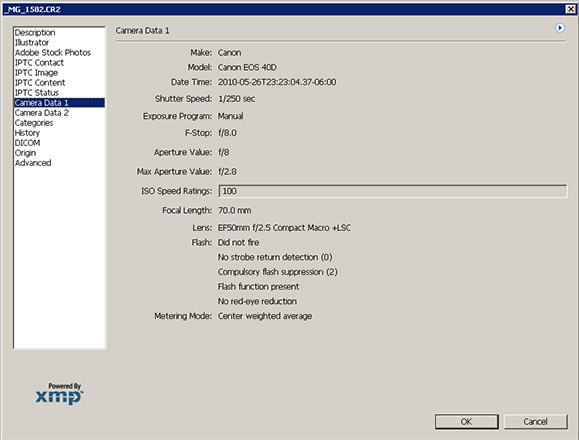The height and width of the screenshot is (440, 579).
Task: Close the _MG_1582.CR2 dialog window
Action: coord(571,9)
